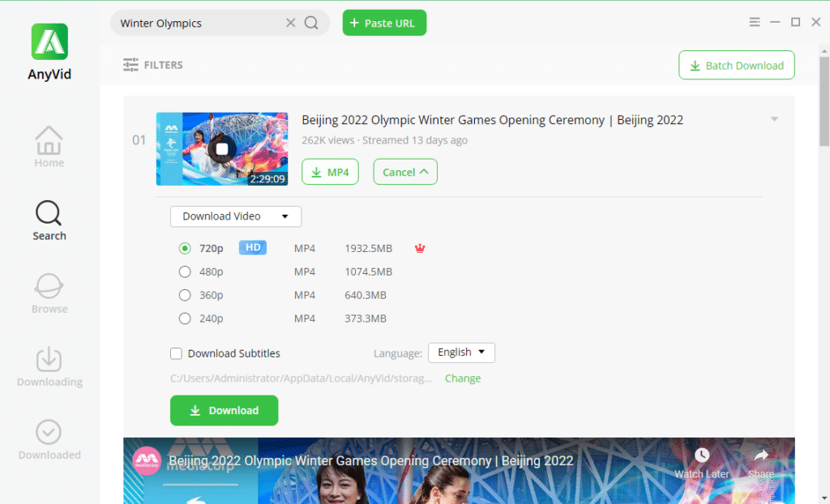Click the AnyVid logo icon
The height and width of the screenshot is (504, 830).
pos(49,41)
